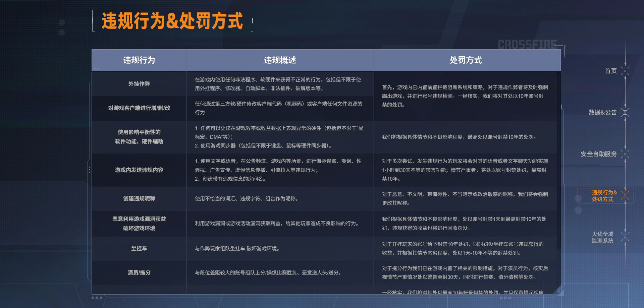Go to the 首页 section
The image size is (644, 308).
coord(610,71)
